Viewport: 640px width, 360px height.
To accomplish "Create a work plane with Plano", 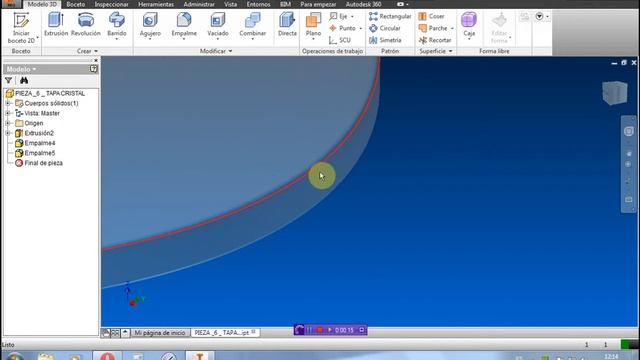I will click(313, 25).
